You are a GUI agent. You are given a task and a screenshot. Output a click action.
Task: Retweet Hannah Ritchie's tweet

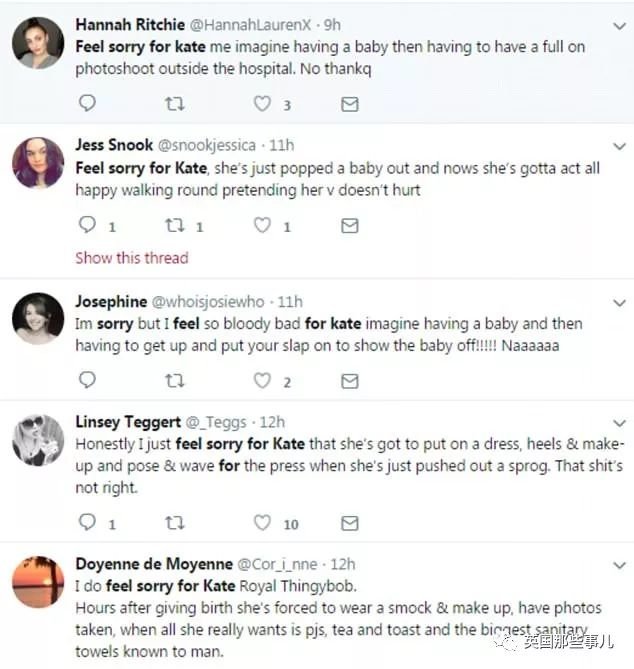pos(174,104)
